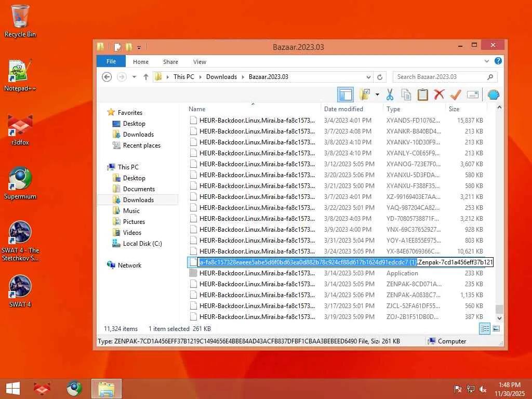
Task: Click the Paste clipboard icon
Action: (x=422, y=95)
